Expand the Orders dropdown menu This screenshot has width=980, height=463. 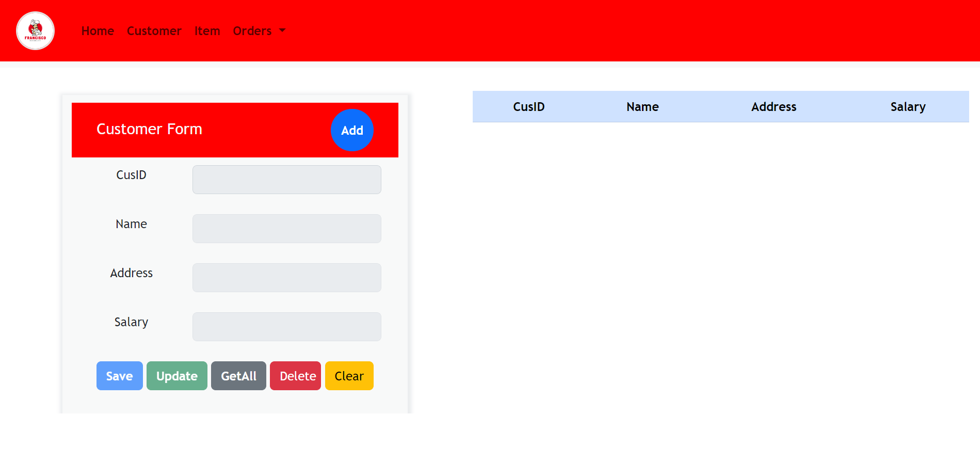[x=252, y=31]
